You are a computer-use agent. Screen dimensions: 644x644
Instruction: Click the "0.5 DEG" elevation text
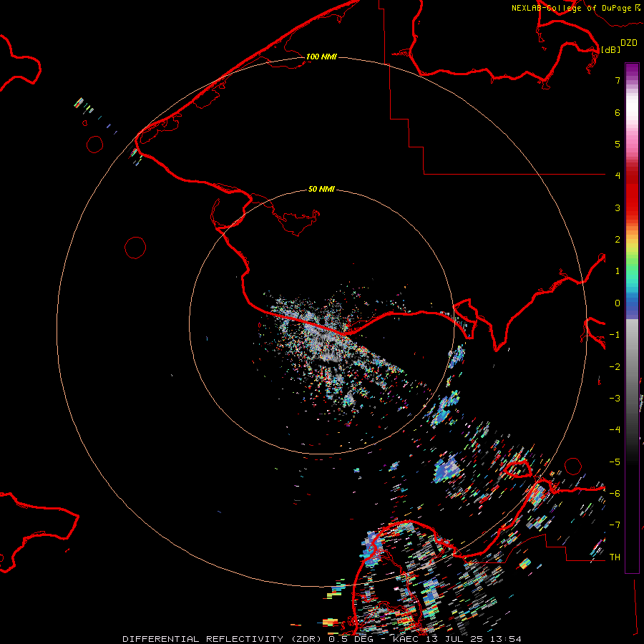[351, 639]
